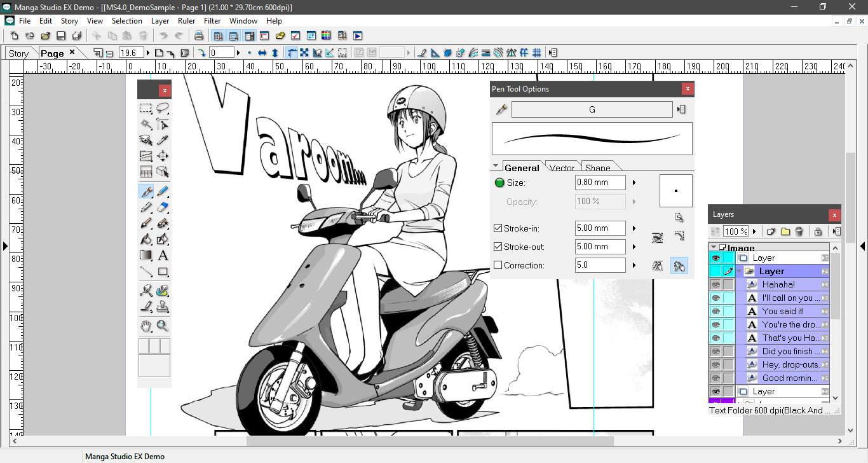The image size is (868, 463).
Task: Click the G pen preset button
Action: coord(592,109)
